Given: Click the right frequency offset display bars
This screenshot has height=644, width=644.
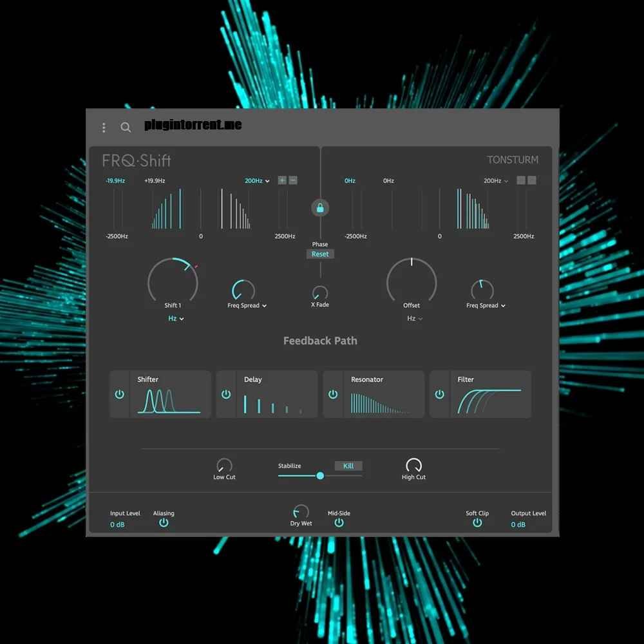Looking at the screenshot, I should click(x=439, y=209).
